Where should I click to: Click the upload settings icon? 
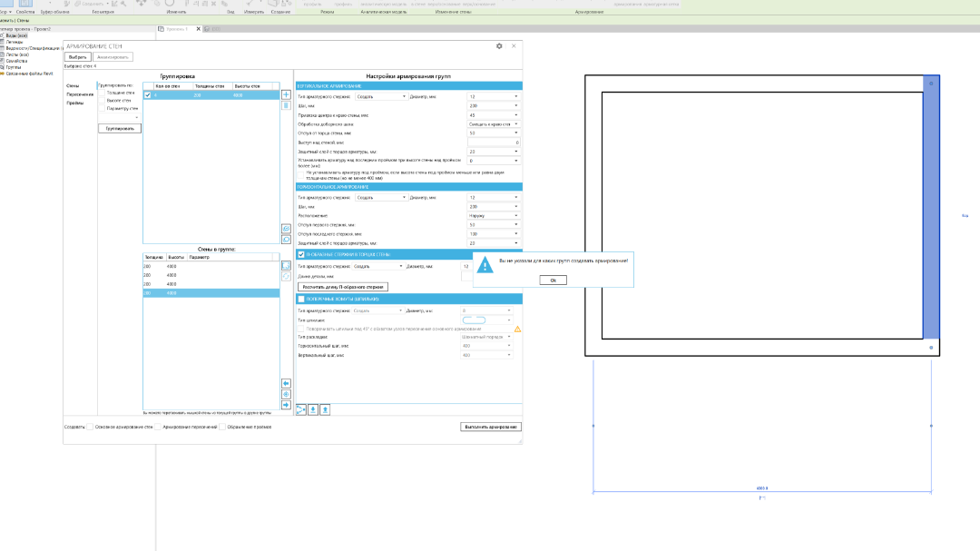click(x=325, y=409)
